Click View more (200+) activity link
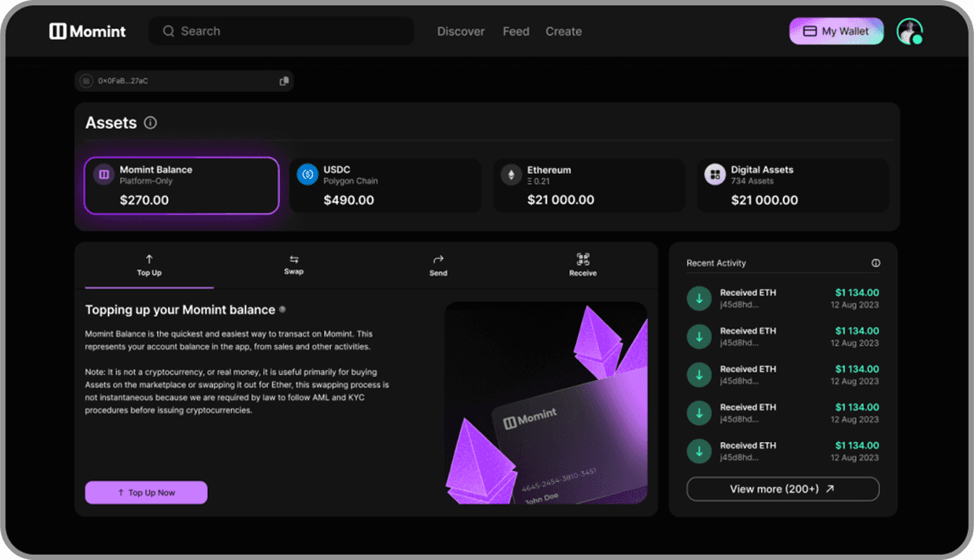Screen dimensions: 974x560 pos(782,489)
